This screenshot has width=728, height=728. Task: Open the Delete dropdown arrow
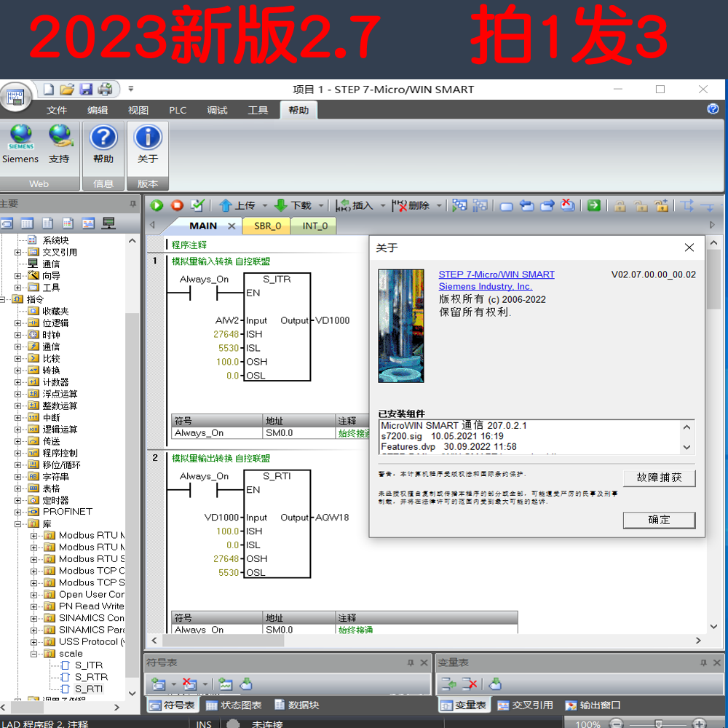pyautogui.click(x=439, y=205)
